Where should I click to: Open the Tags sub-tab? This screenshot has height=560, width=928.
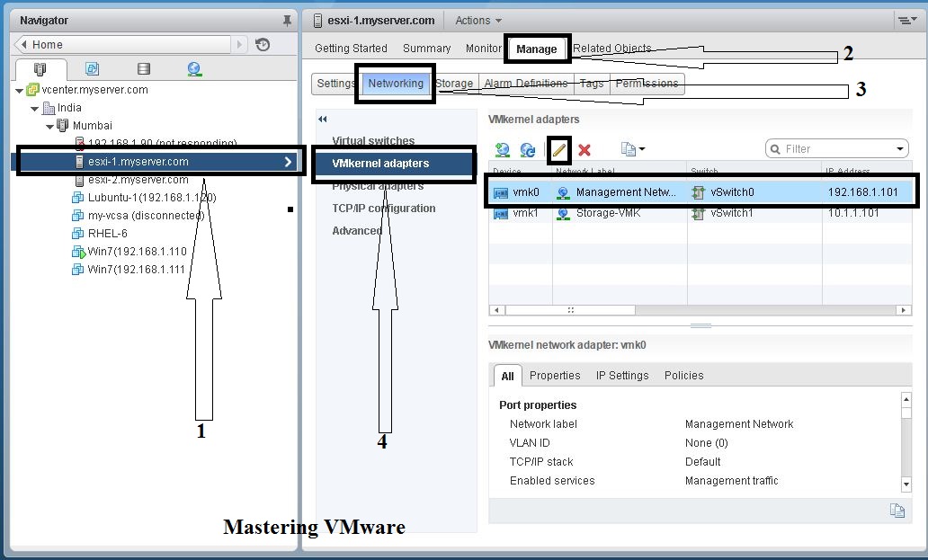pos(592,84)
